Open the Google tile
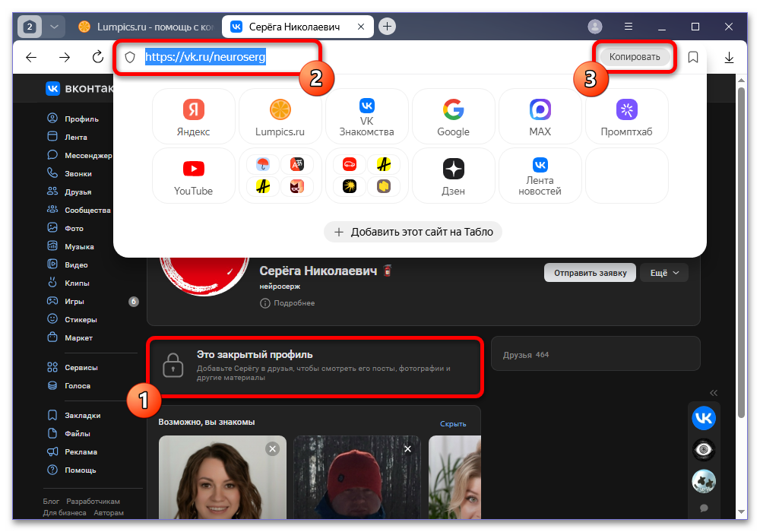 453,116
